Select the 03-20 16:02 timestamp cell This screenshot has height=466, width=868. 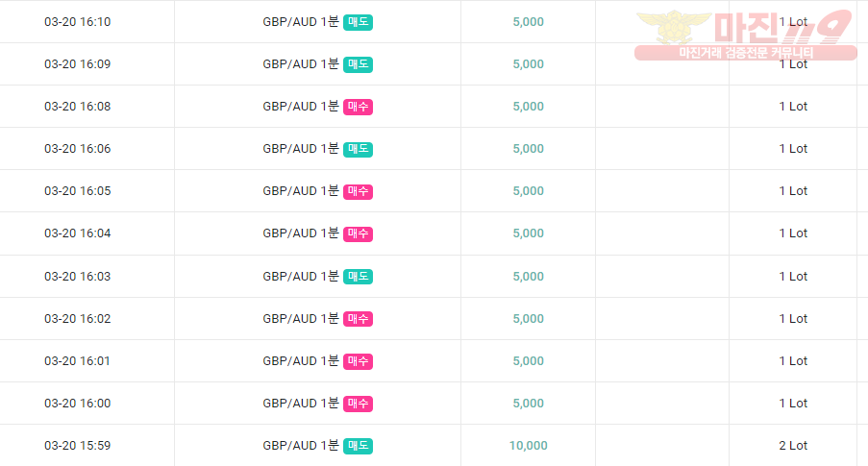(x=78, y=319)
